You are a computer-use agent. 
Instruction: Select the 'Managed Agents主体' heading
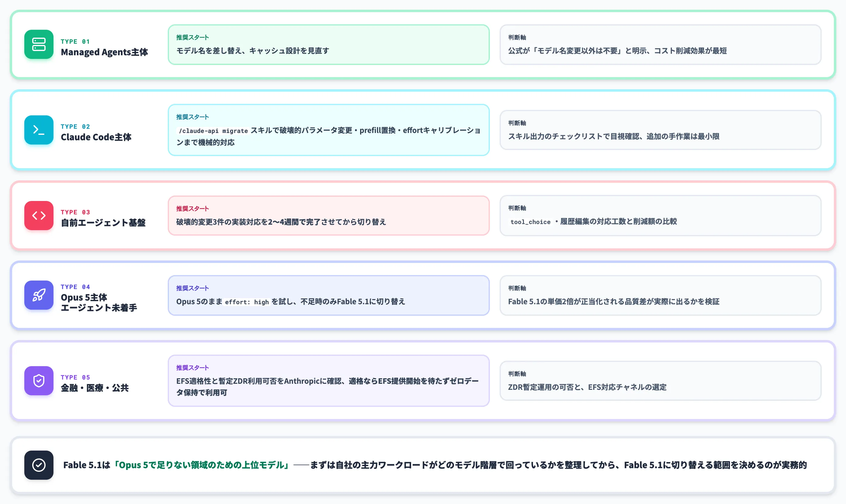click(x=104, y=52)
